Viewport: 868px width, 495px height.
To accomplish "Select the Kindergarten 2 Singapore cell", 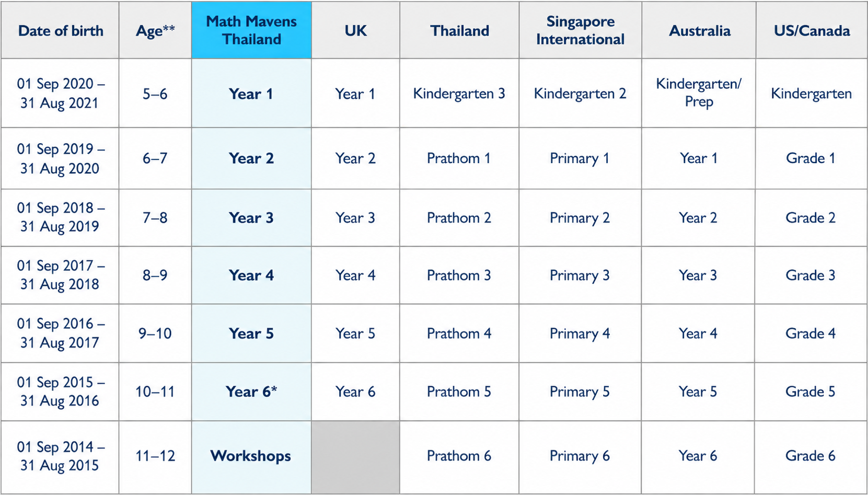I will pyautogui.click(x=580, y=93).
